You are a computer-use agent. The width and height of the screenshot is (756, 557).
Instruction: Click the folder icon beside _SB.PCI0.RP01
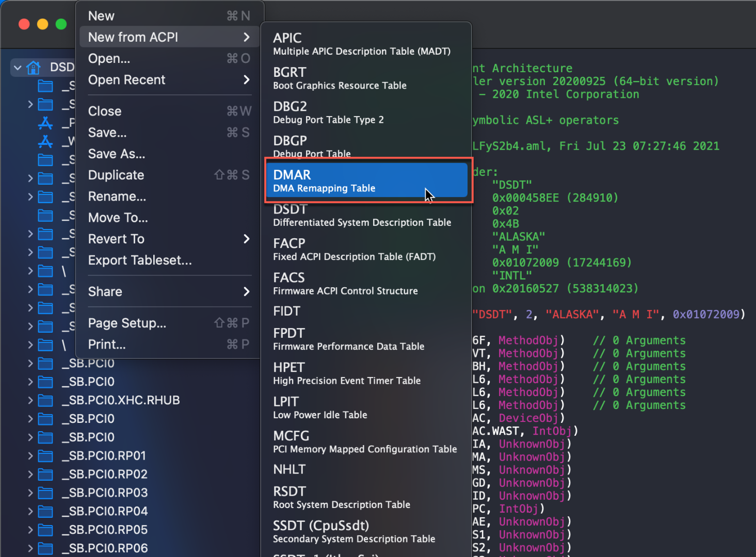pos(45,456)
